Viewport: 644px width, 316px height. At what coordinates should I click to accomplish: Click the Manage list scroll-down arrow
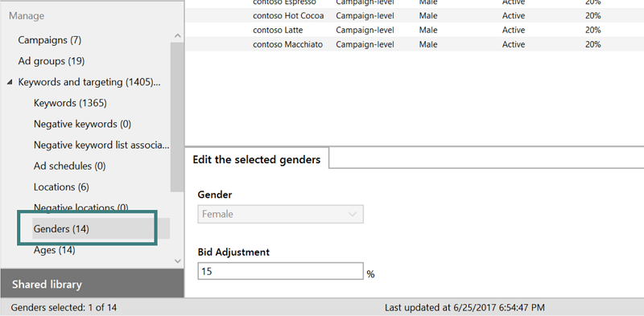pos(177,261)
